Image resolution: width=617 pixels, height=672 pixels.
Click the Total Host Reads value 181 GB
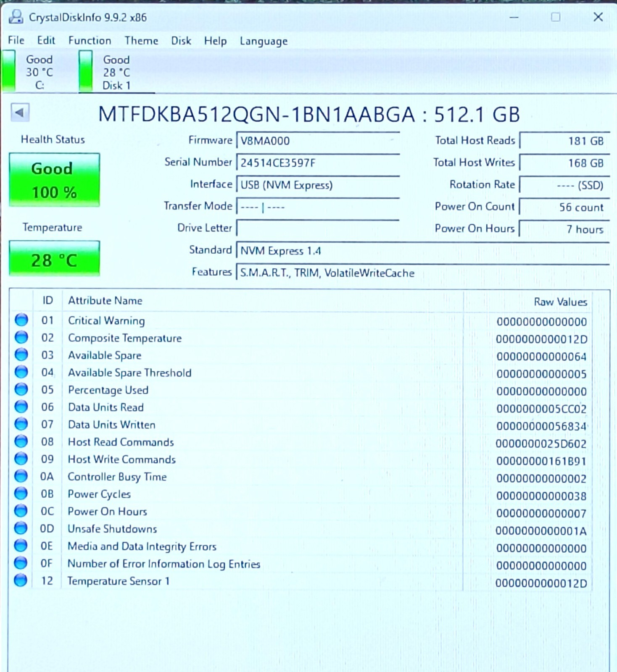(564, 141)
